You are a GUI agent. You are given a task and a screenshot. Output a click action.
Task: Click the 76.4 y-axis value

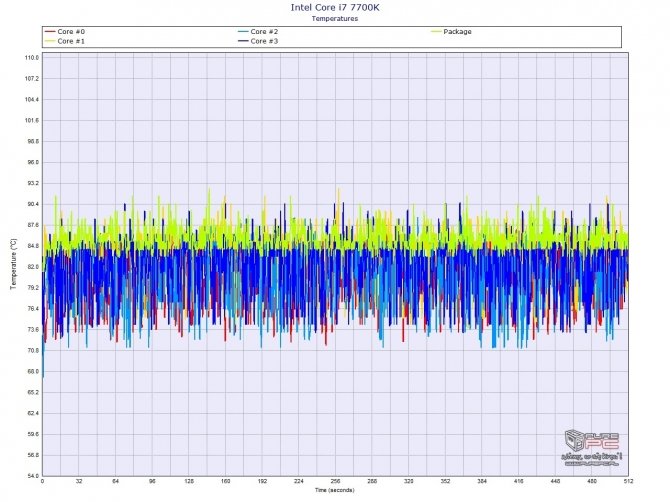(32, 309)
